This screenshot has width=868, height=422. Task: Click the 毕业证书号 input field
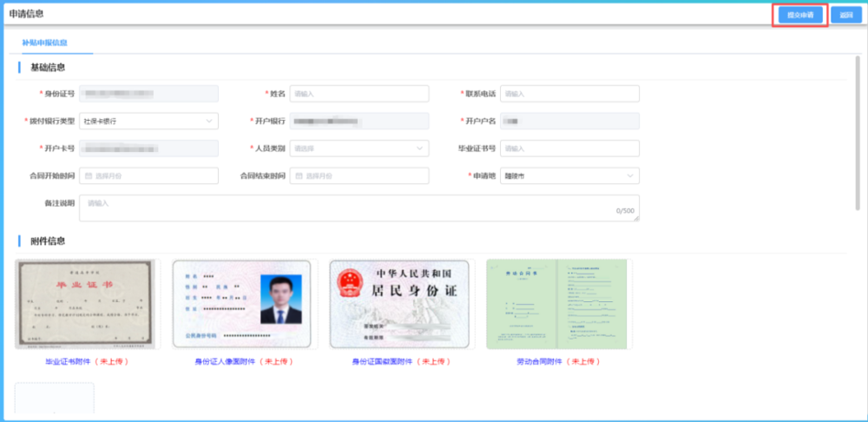569,148
